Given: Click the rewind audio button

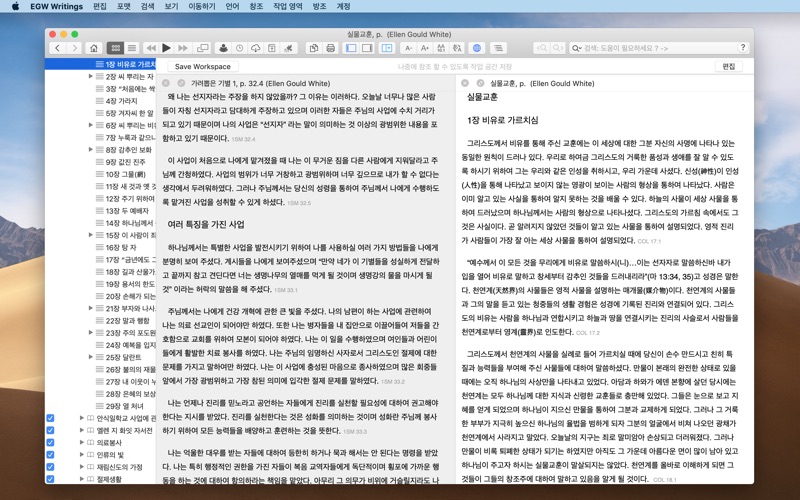Looking at the screenshot, I should [x=151, y=48].
